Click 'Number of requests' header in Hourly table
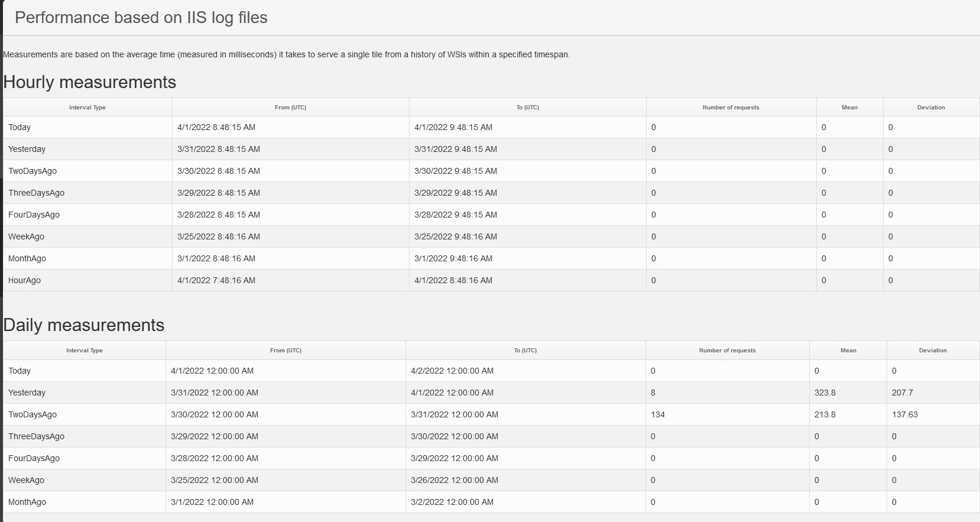 (x=731, y=108)
